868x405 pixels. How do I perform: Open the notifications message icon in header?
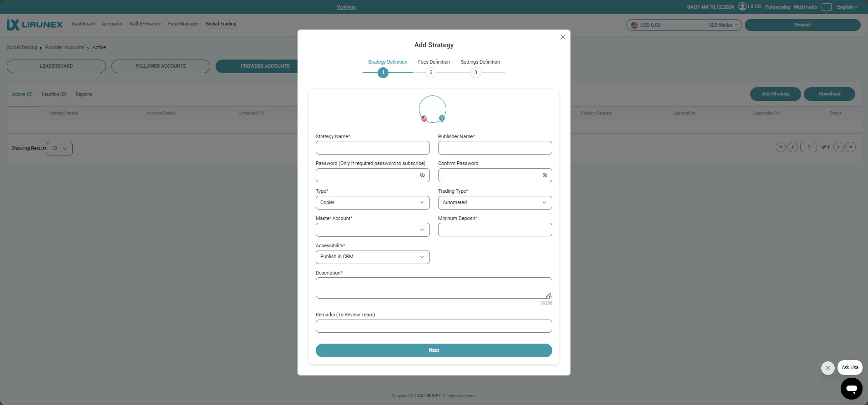tap(826, 7)
